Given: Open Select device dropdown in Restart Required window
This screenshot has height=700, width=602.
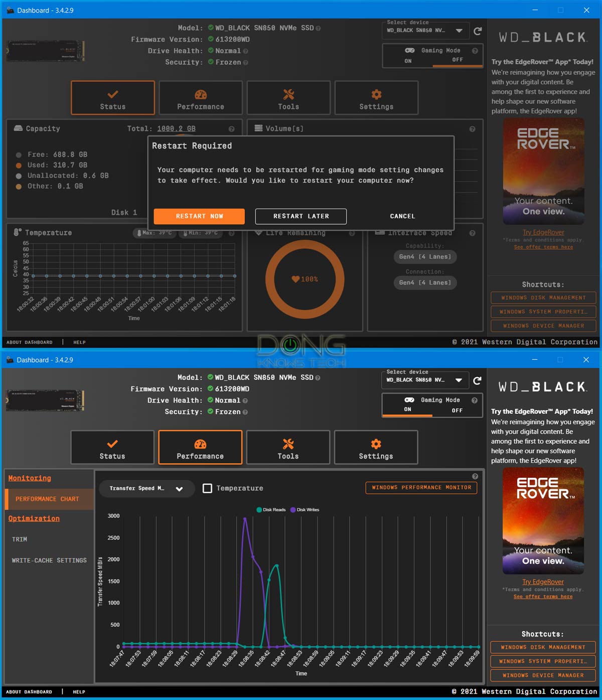Looking at the screenshot, I should [425, 31].
